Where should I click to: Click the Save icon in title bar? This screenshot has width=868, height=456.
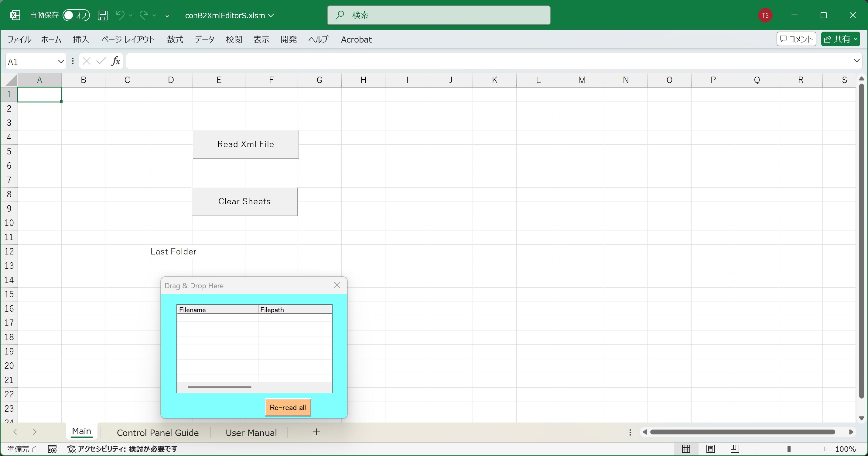pyautogui.click(x=102, y=15)
